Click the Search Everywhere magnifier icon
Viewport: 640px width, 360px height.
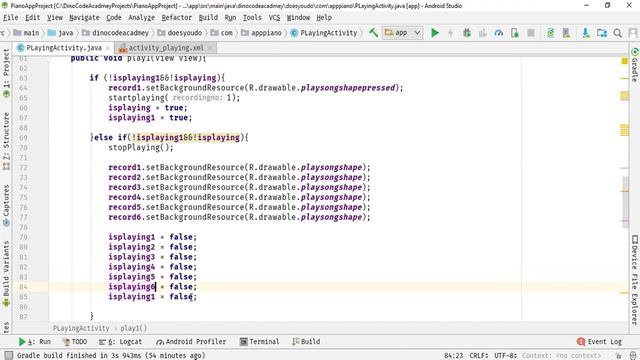coord(618,33)
